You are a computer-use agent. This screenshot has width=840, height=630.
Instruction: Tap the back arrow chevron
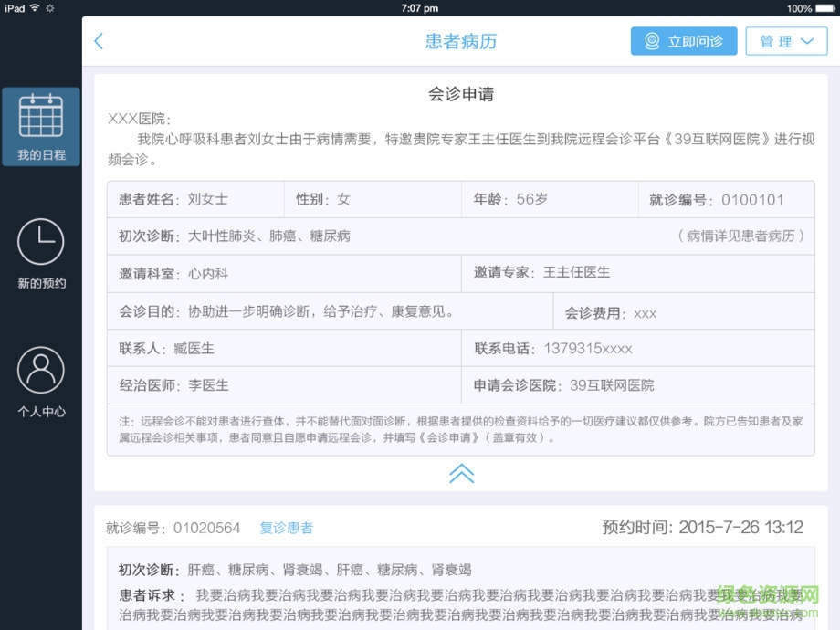pos(99,41)
